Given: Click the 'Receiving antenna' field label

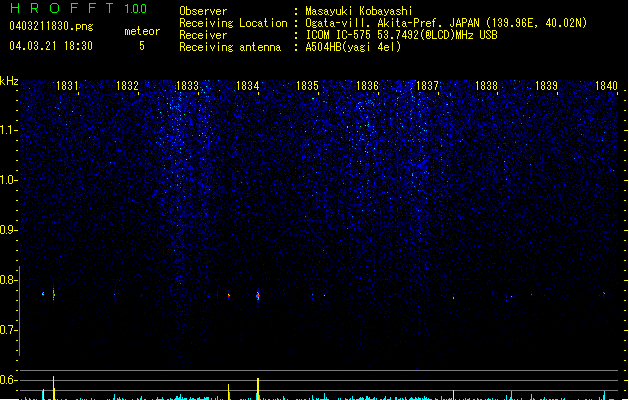Looking at the screenshot, I should coord(230,47).
